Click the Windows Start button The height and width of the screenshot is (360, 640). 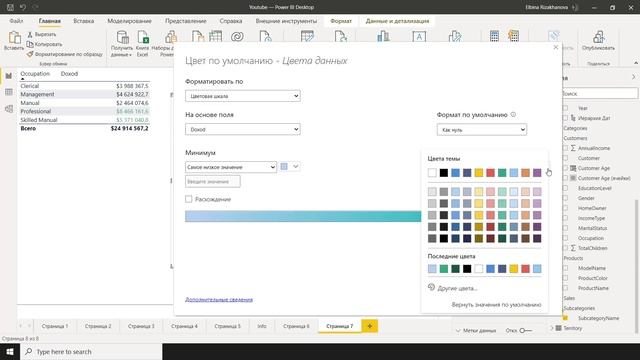pyautogui.click(x=10, y=351)
